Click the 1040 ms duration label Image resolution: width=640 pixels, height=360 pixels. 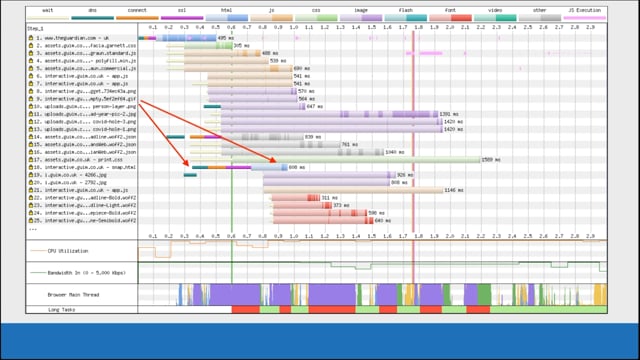click(395, 152)
